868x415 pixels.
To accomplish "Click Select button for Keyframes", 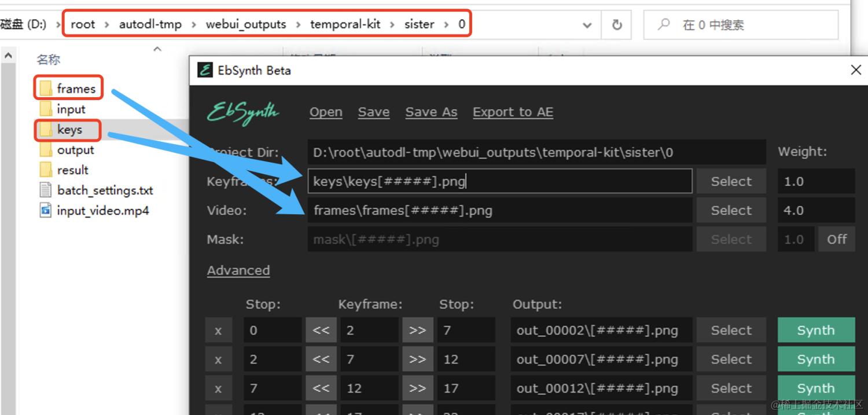I will (x=731, y=181).
